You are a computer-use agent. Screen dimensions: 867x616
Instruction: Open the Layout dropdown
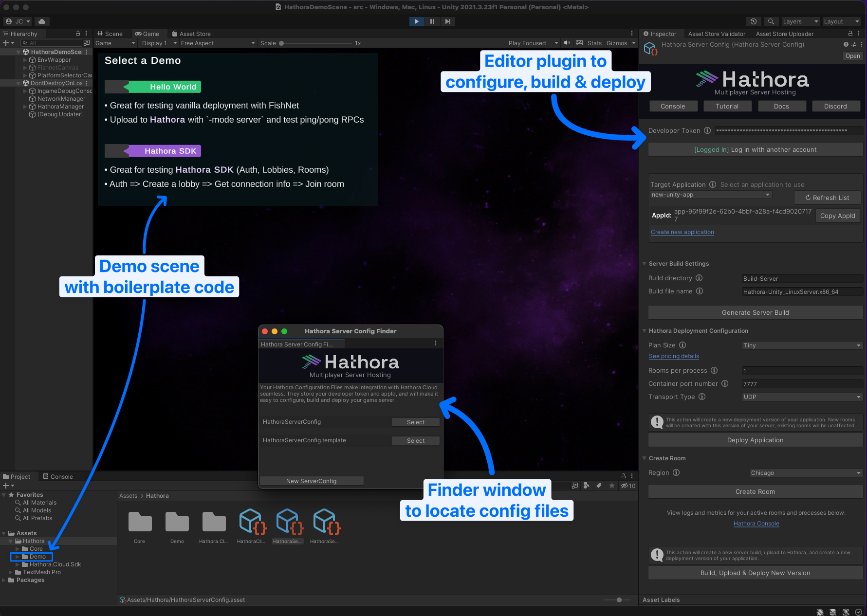pos(842,21)
